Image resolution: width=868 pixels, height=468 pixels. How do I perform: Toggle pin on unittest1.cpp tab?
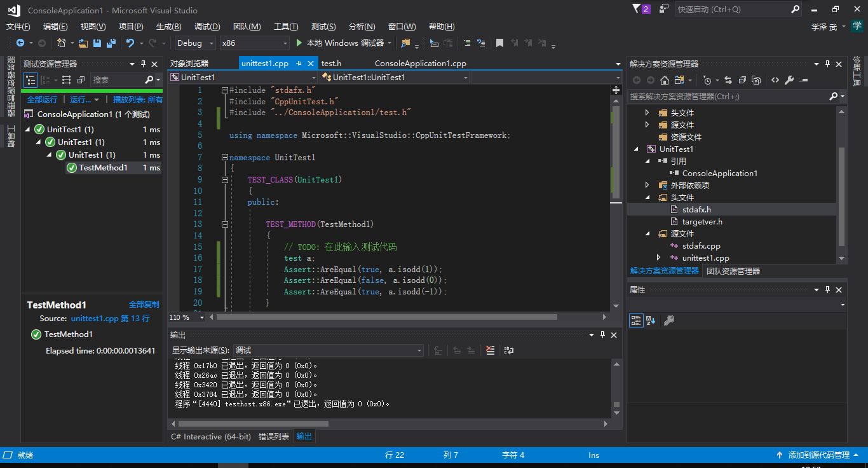[299, 64]
